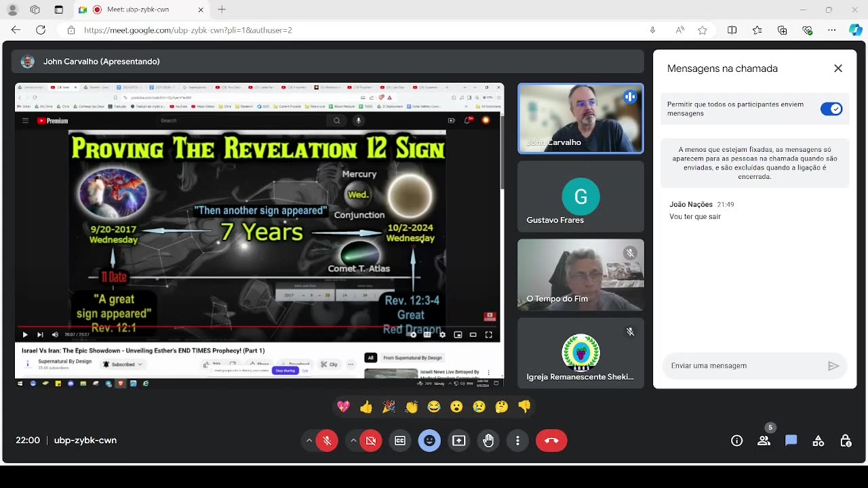
Task: Open a new browser tab
Action: pos(222,9)
